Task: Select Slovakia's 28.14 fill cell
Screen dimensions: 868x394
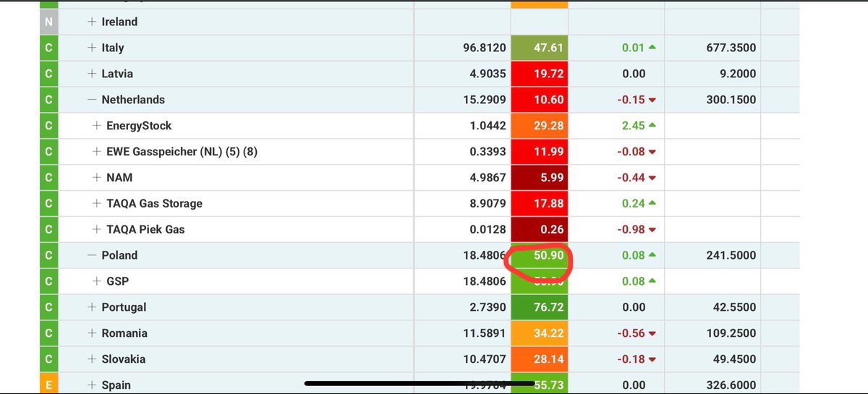Action: [540, 359]
